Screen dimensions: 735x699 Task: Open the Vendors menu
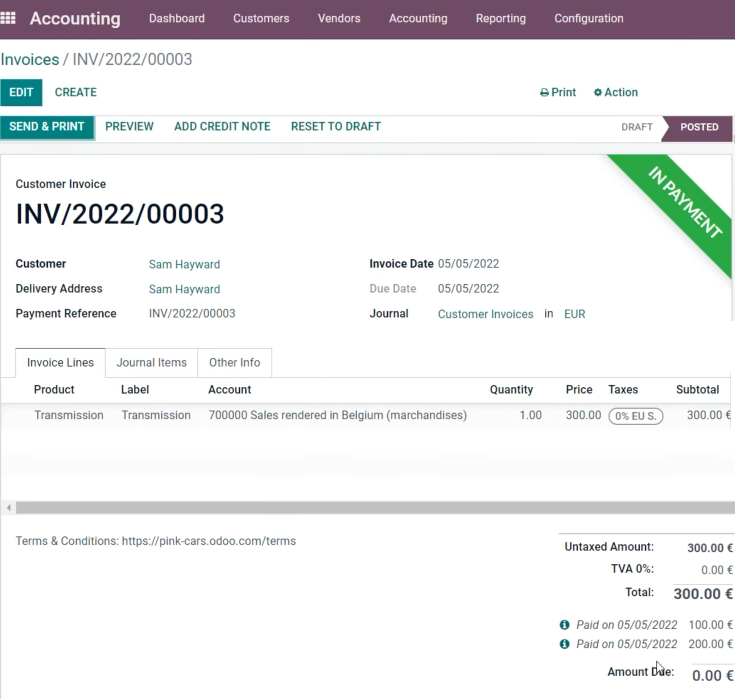[x=339, y=18]
